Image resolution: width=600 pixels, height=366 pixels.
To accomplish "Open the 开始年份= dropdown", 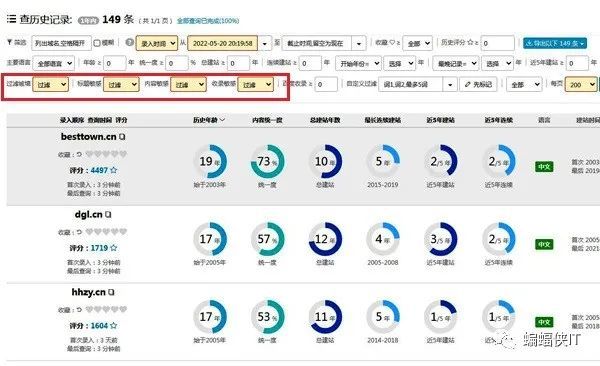I will [x=358, y=63].
